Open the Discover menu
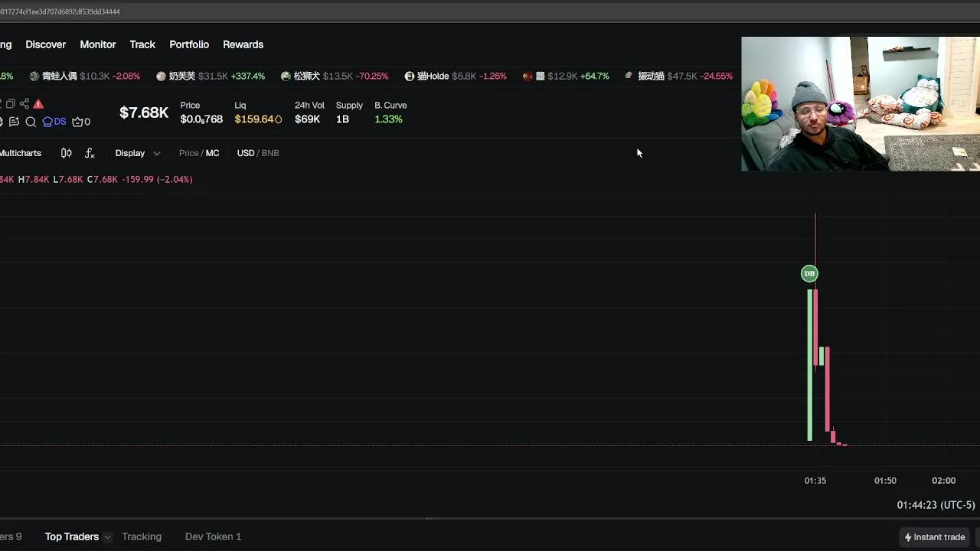 tap(46, 44)
